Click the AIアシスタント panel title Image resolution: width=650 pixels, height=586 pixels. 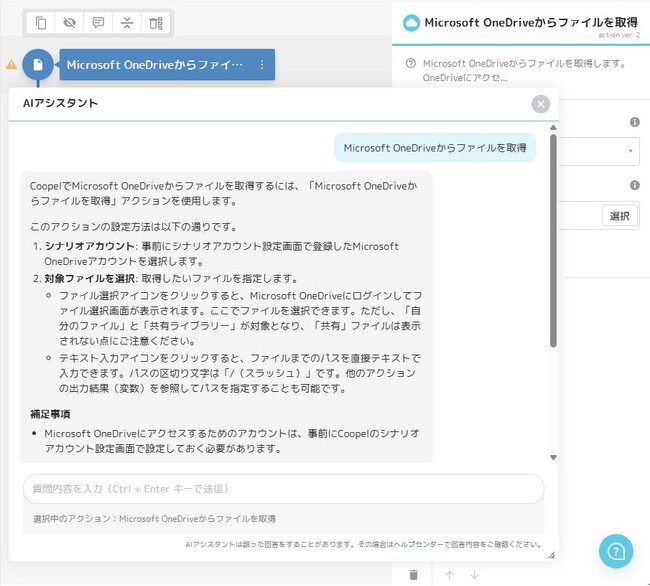[60, 103]
